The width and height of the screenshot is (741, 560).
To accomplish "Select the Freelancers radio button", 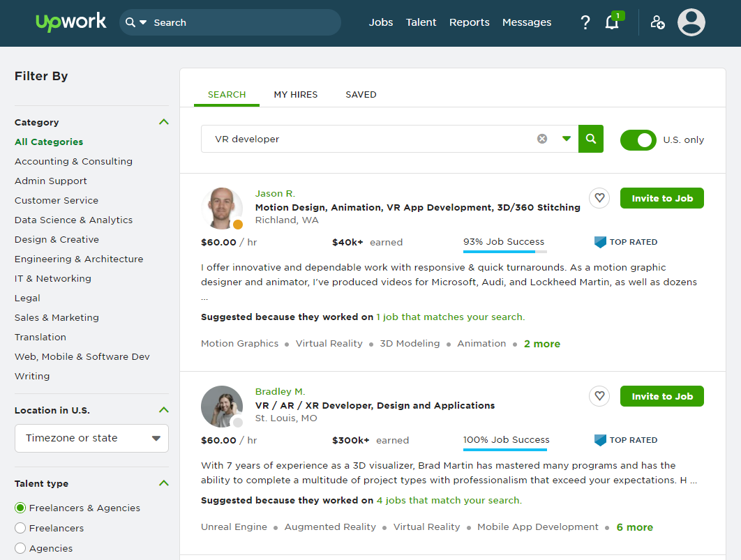I will coord(20,528).
